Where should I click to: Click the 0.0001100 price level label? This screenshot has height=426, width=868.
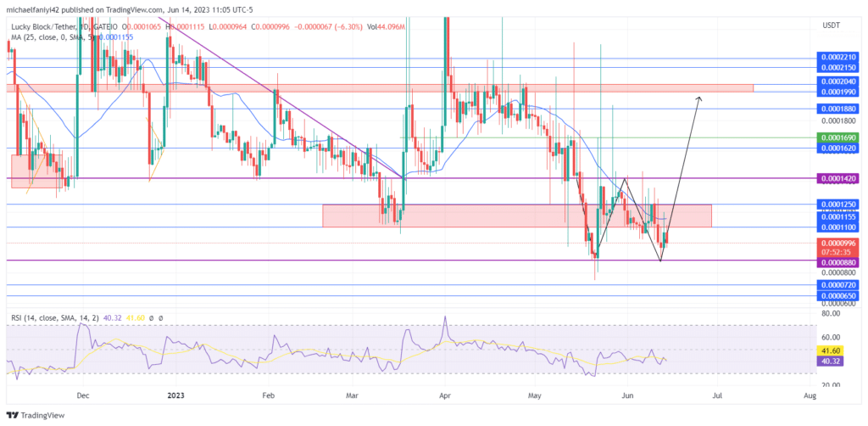[838, 227]
